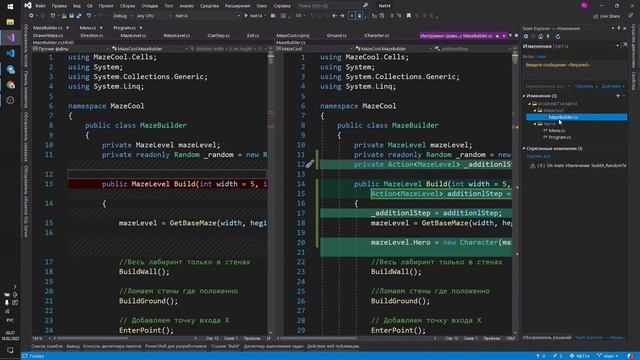Viewport: 640px width, 360px height.
Task: Open the Список ошибок panel tab
Action: click(x=47, y=347)
